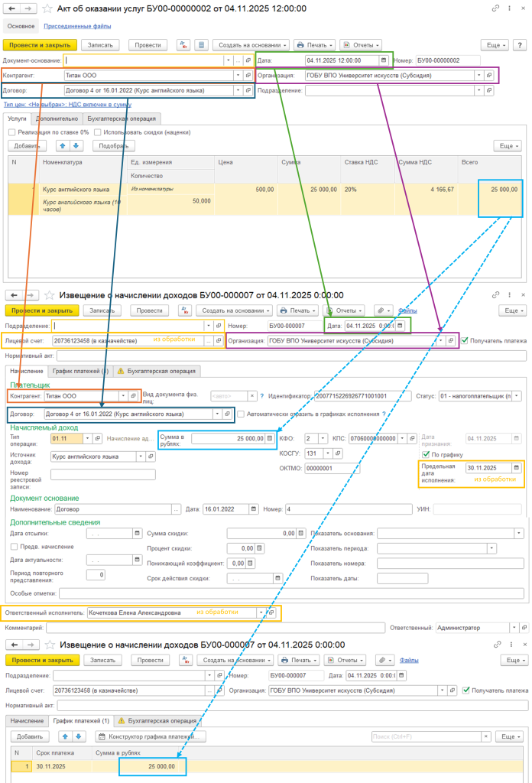Open the КОСГУ 131 dropdown arrow
Viewport: 532px width, 783px height.
(327, 453)
